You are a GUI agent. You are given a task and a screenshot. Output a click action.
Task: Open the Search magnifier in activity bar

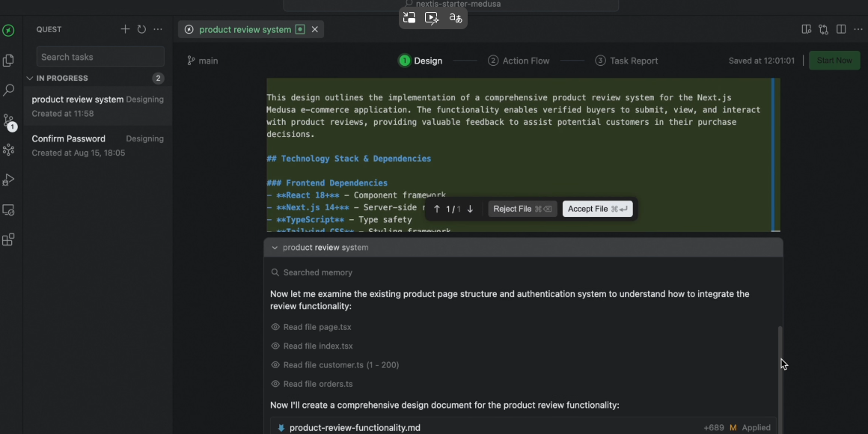[x=8, y=91]
